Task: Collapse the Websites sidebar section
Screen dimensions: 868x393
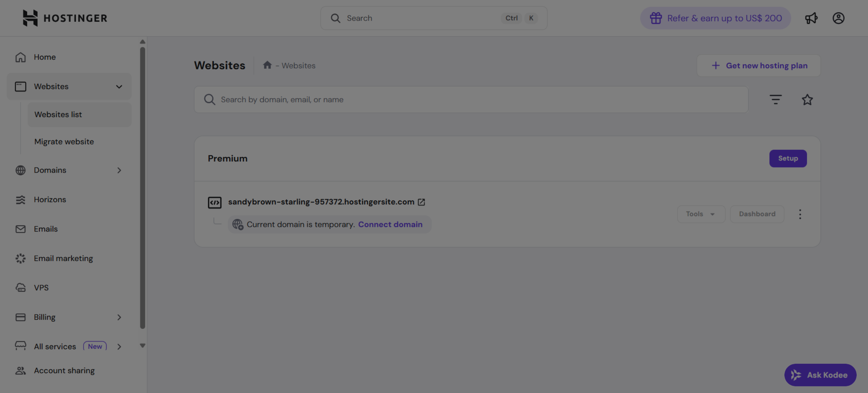Action: tap(119, 87)
